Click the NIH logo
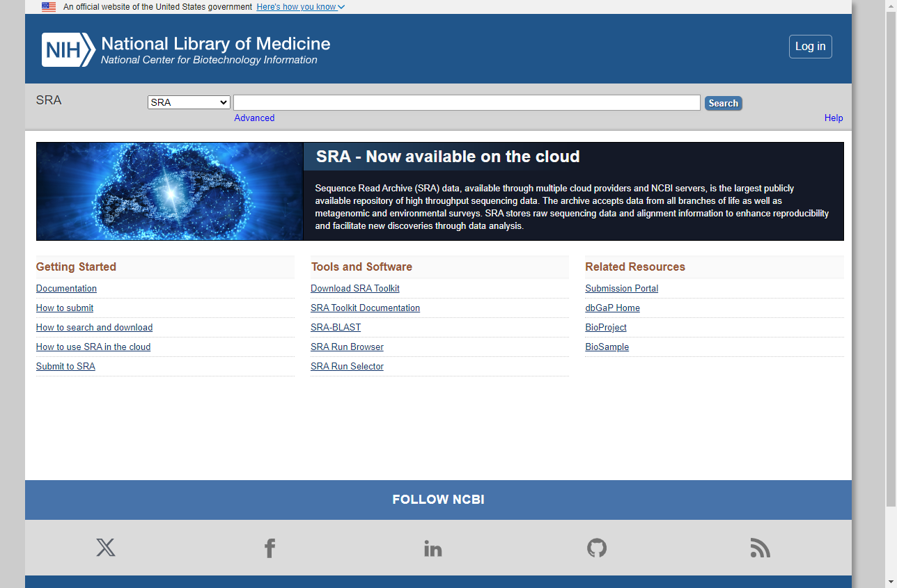This screenshot has height=588, width=897. click(x=68, y=50)
